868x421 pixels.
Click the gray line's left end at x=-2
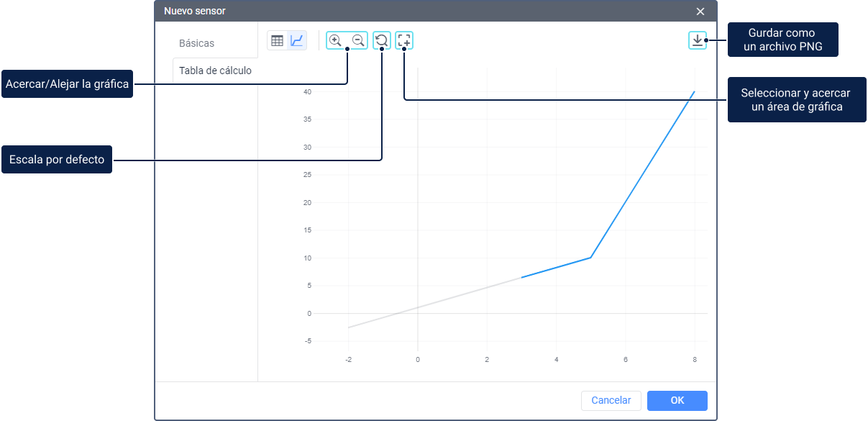pyautogui.click(x=349, y=327)
